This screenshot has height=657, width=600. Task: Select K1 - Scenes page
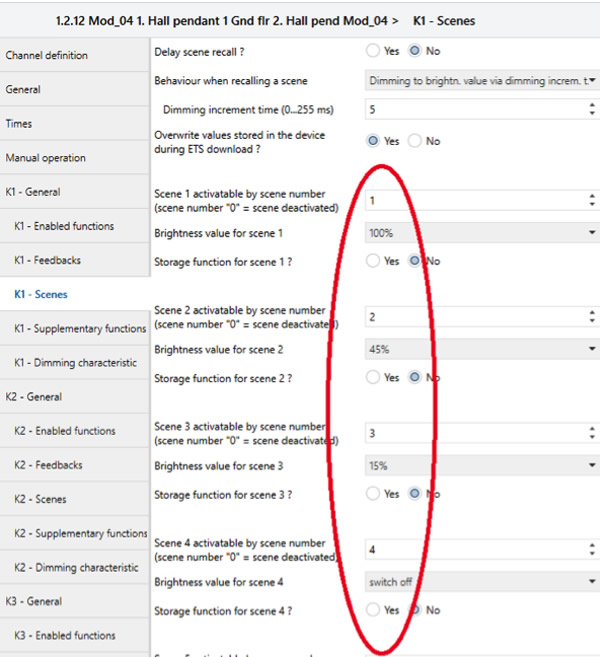[75, 294]
